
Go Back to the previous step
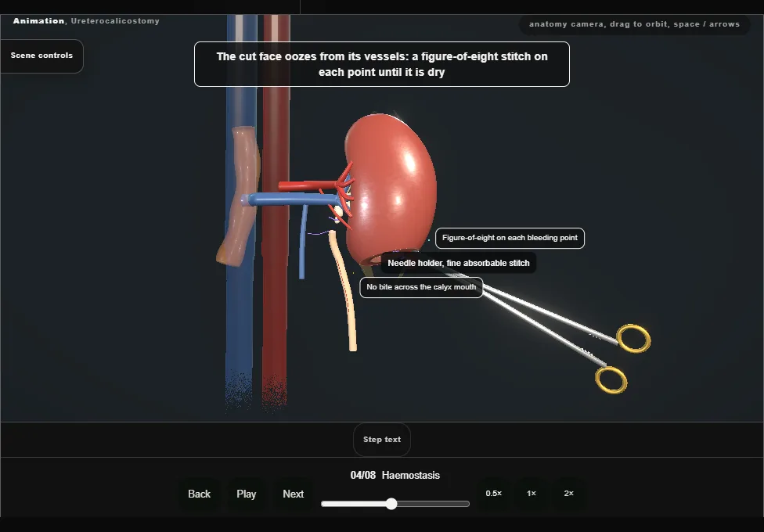click(x=200, y=494)
